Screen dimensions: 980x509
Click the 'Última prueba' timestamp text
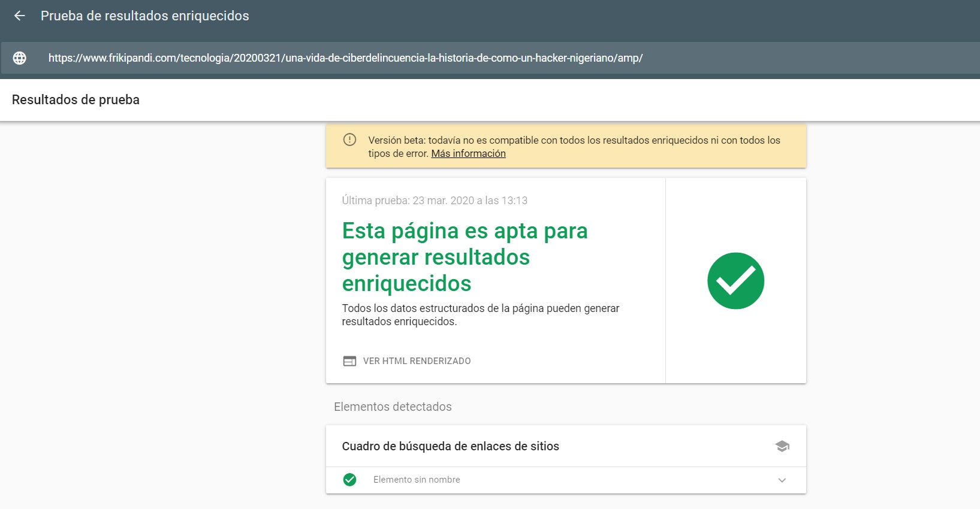click(435, 201)
